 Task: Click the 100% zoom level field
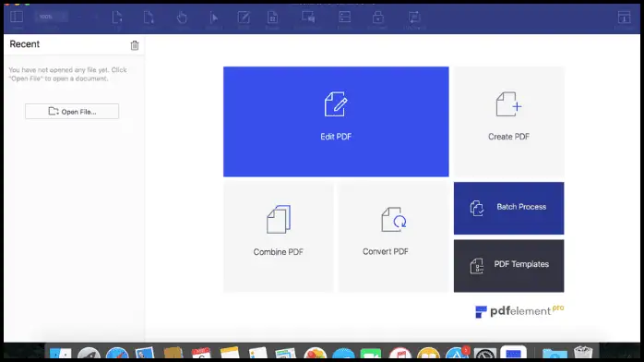(51, 17)
